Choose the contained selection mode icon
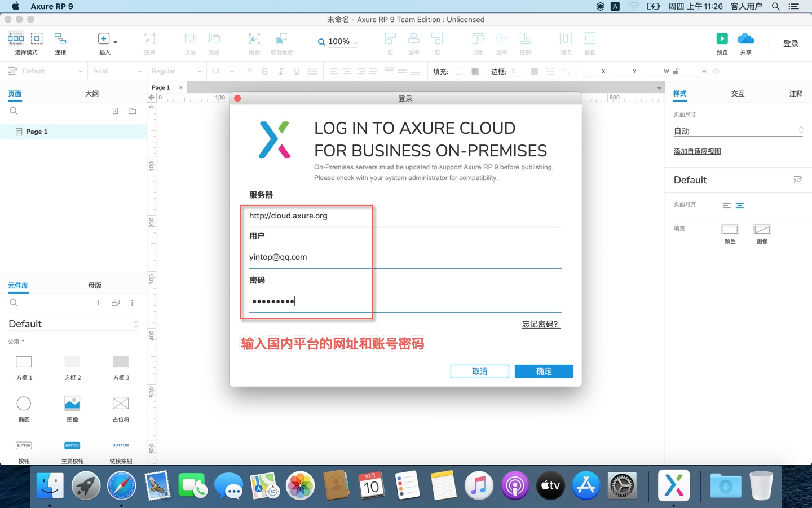 pyautogui.click(x=37, y=38)
